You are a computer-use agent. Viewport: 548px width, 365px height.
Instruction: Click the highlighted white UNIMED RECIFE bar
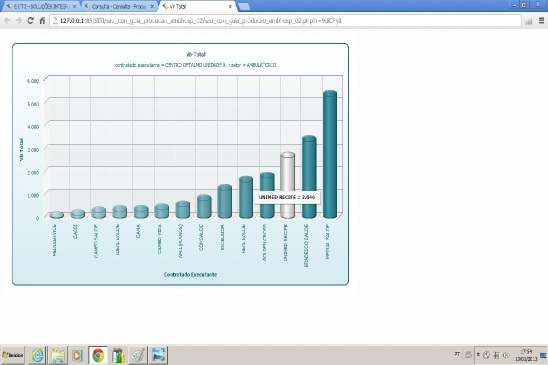click(x=288, y=185)
